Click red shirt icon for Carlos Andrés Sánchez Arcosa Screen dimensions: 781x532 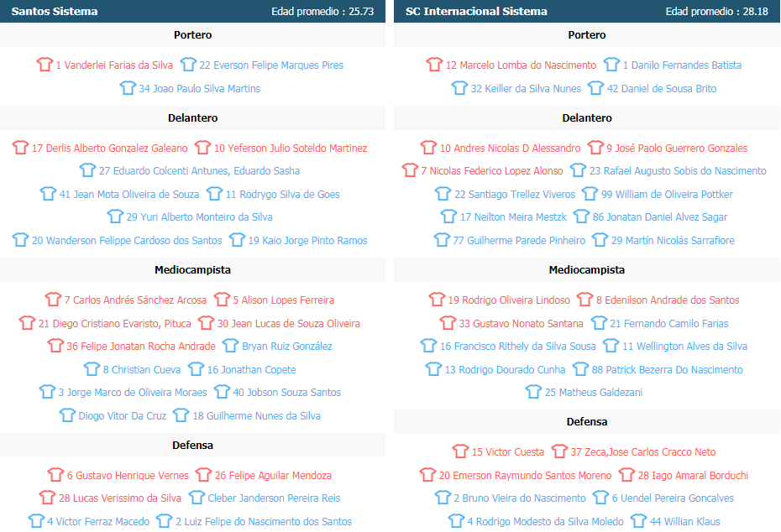(x=53, y=300)
